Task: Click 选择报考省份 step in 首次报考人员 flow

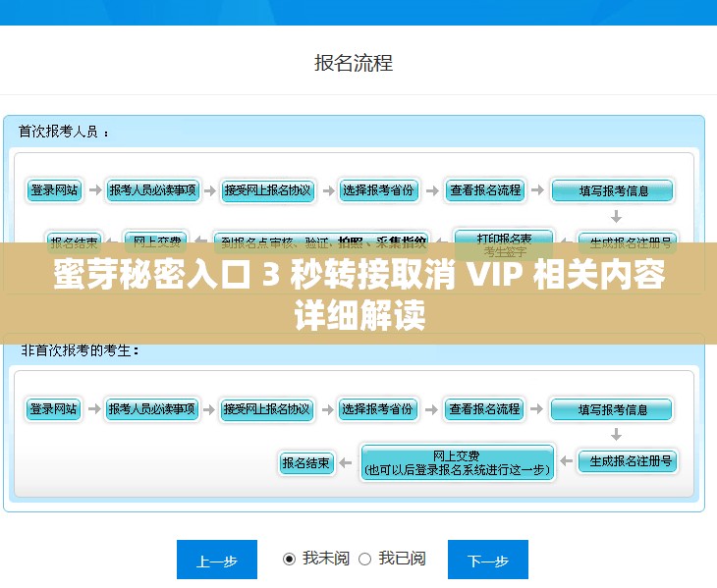Action: point(378,190)
